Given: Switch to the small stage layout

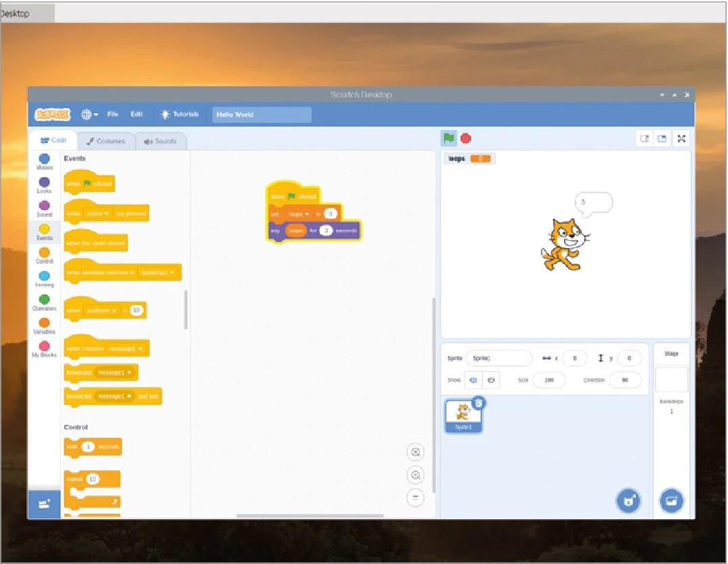Looking at the screenshot, I should click(x=645, y=138).
